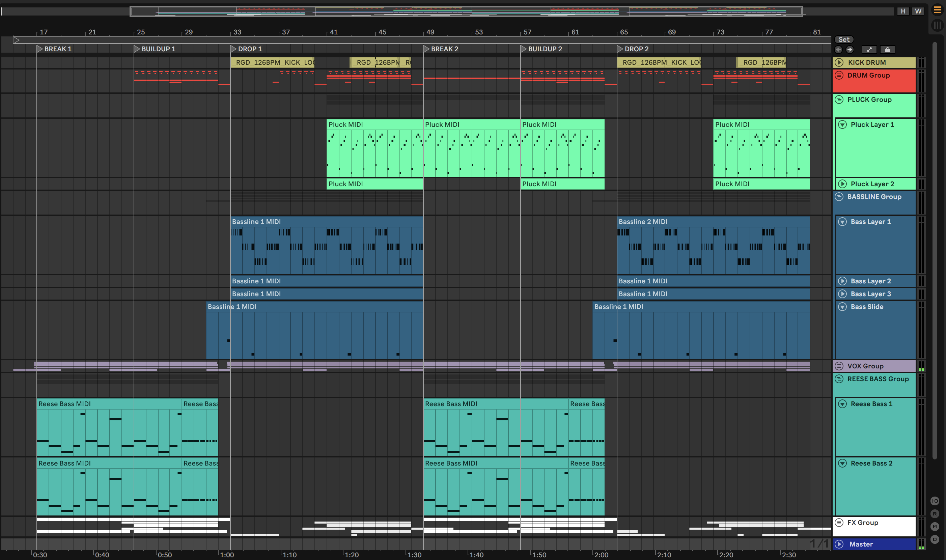
Task: Toggle the I-O section visibility
Action: pyautogui.click(x=935, y=501)
